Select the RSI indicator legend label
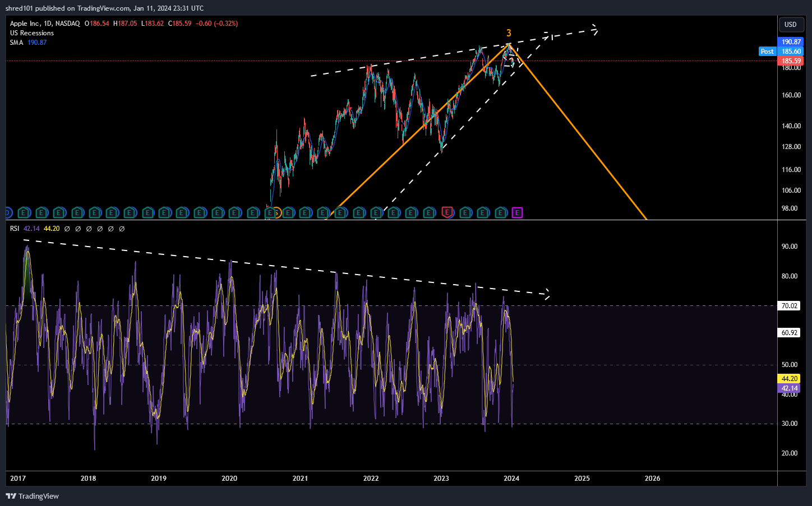 pos(15,229)
